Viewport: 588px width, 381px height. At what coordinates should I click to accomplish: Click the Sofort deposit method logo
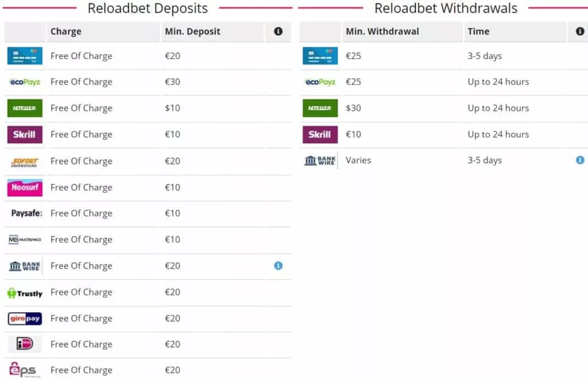pyautogui.click(x=25, y=161)
